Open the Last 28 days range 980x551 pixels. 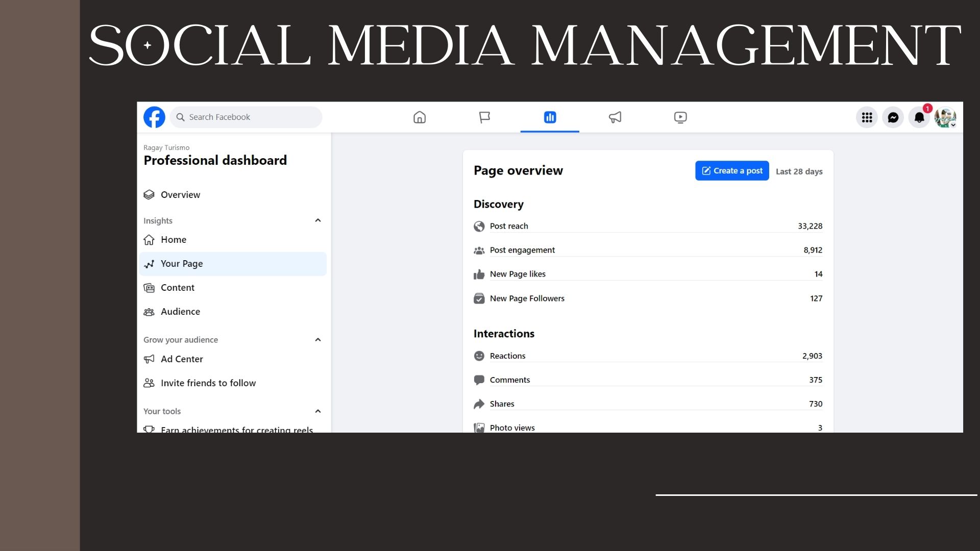[799, 171]
